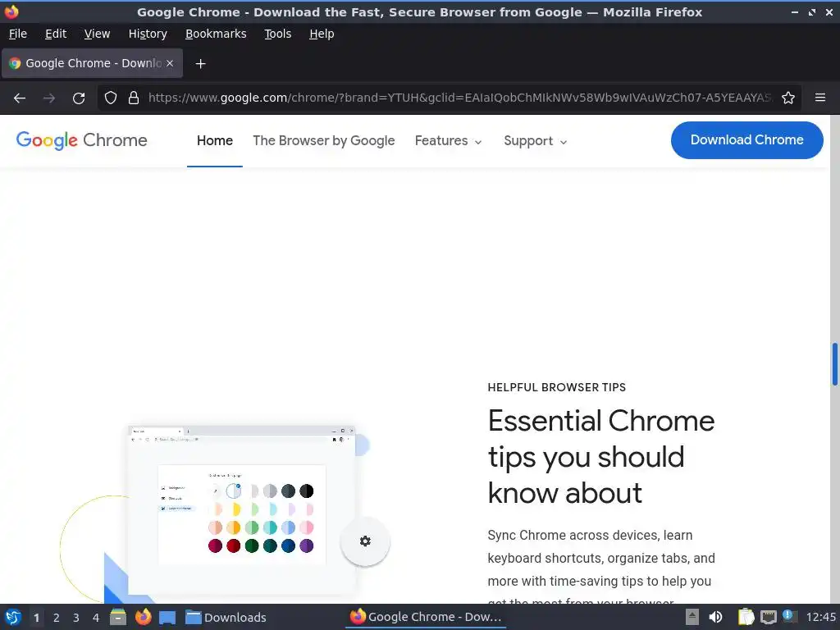840x630 pixels.
Task: Expand the Support dropdown menu
Action: (x=535, y=141)
